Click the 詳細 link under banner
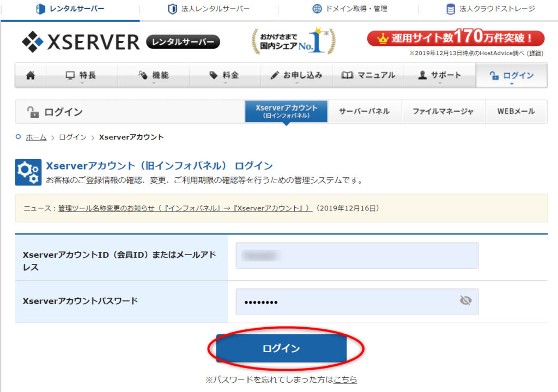558x392 pixels. [535, 53]
